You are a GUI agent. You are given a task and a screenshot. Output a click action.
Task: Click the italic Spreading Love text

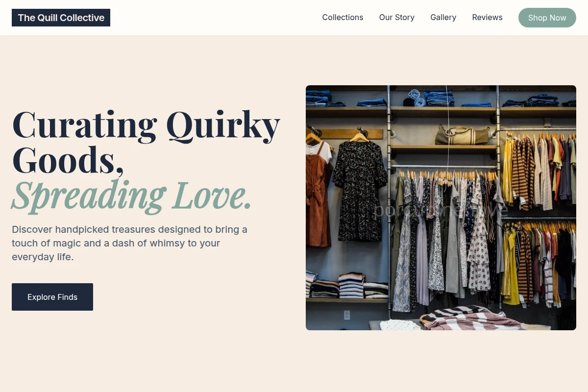(x=131, y=196)
